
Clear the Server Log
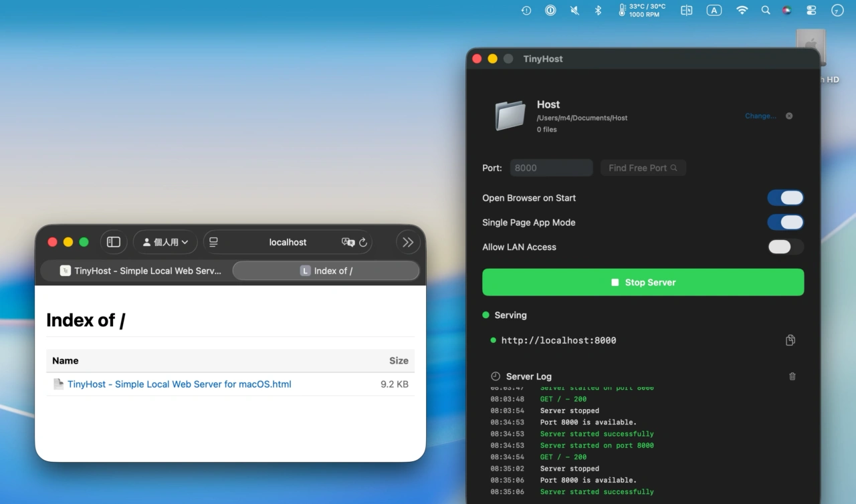pos(792,376)
